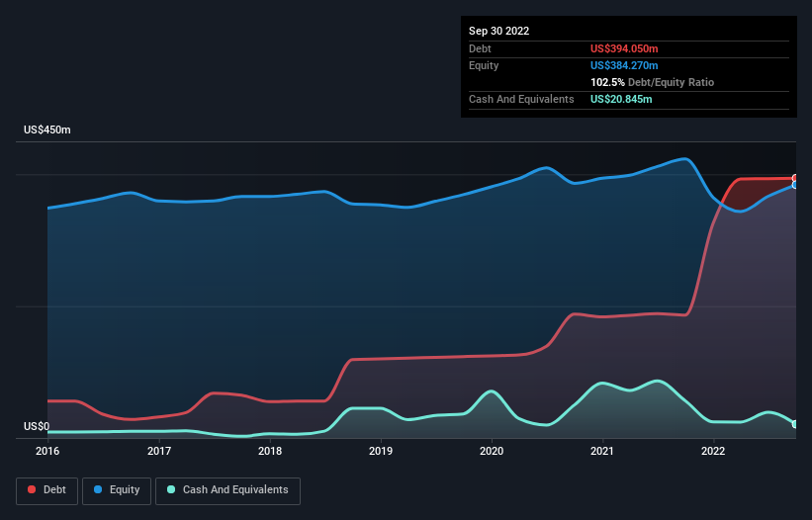Click the 2022 x-axis label
812x520 pixels.
(713, 451)
